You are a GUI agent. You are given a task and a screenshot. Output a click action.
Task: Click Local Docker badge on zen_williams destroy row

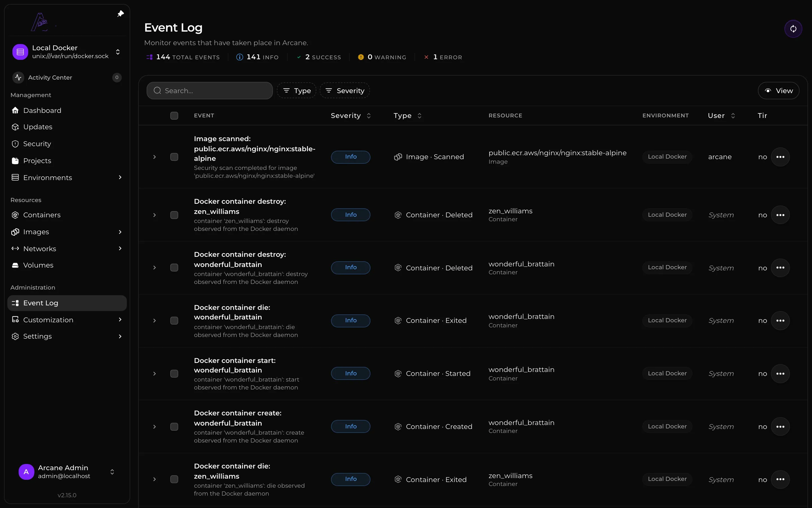(667, 215)
